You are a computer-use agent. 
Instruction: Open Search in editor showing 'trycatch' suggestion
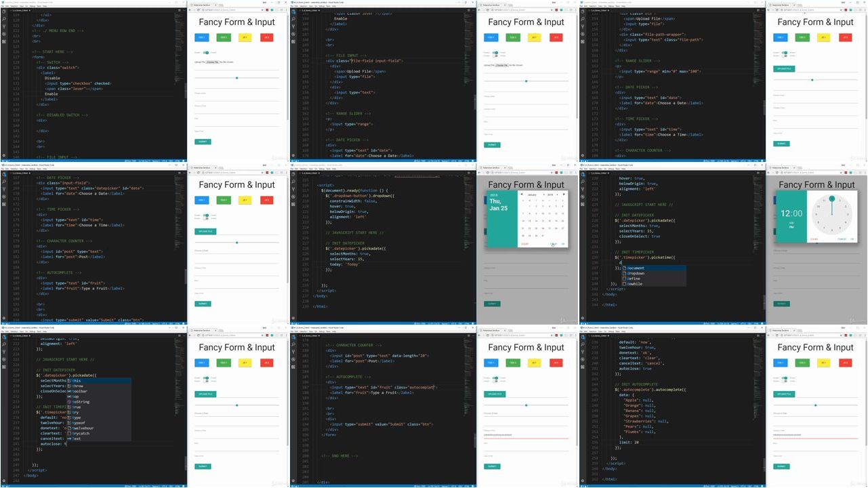coord(4,344)
